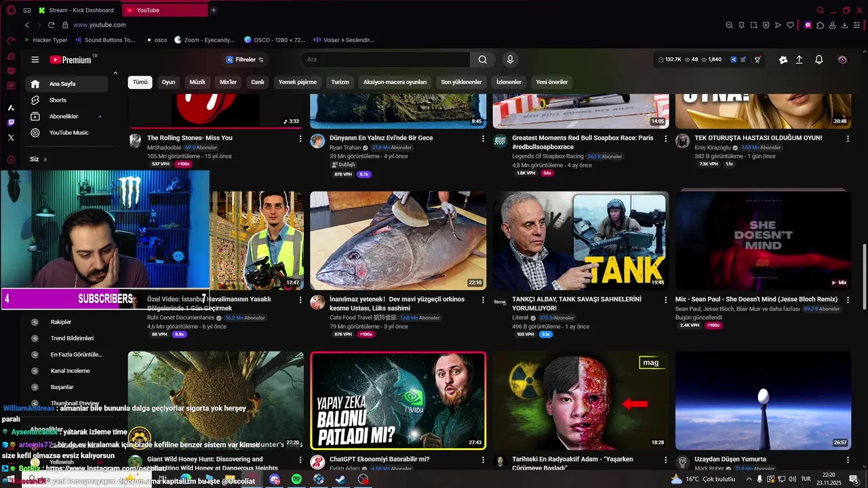The width and height of the screenshot is (868, 488).
Task: Click the vidIQ blue logo in stats bar
Action: [x=733, y=60]
